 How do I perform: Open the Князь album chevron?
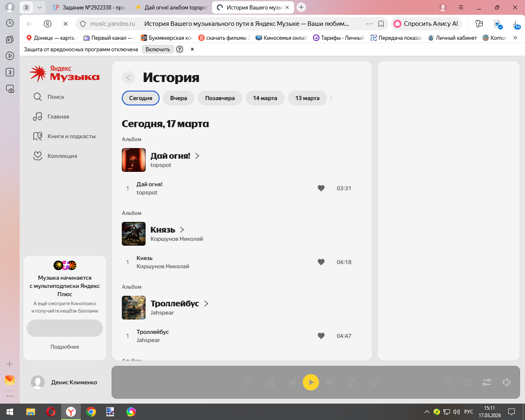click(182, 230)
